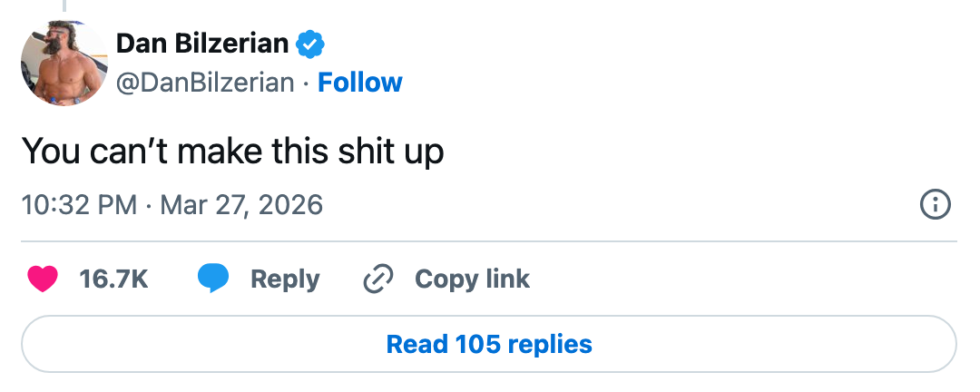Click the horizontal divider under the timestamp
980x392 pixels.
point(489,241)
